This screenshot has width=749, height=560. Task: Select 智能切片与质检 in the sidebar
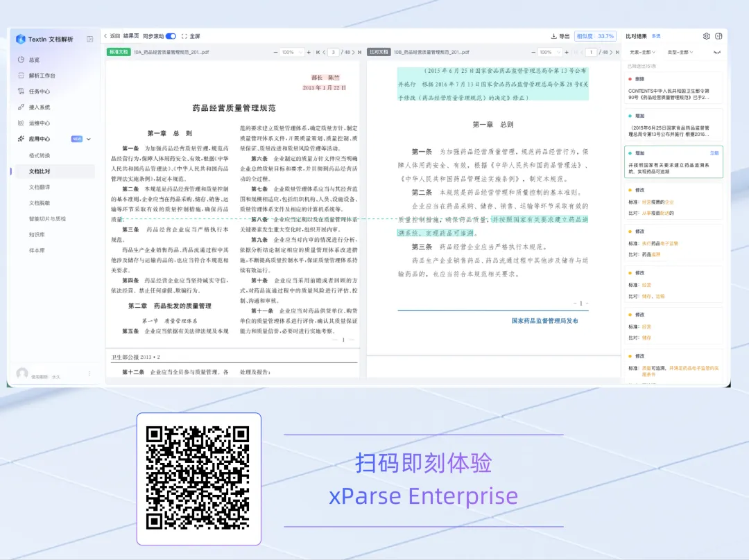point(47,218)
